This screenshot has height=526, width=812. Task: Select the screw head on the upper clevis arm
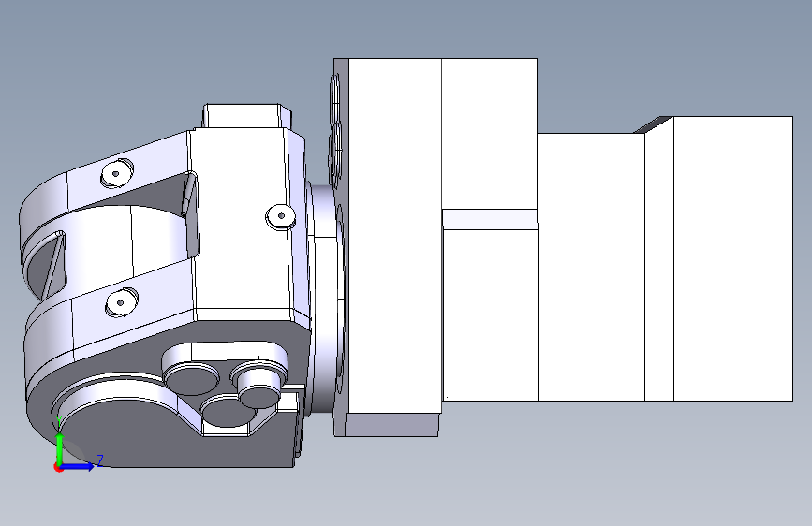(116, 173)
